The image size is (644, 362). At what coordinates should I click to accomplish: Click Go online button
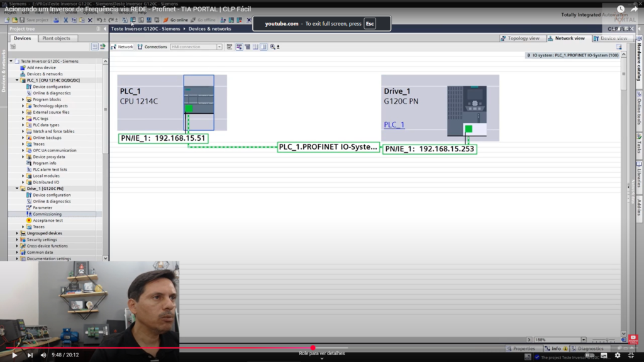pos(175,19)
